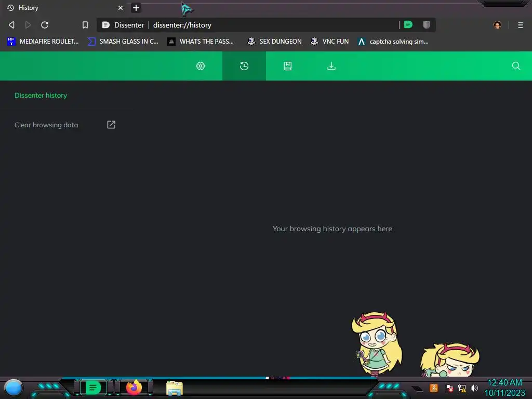Bookmark this page with the bookmark icon
532x399 pixels.
(85, 25)
